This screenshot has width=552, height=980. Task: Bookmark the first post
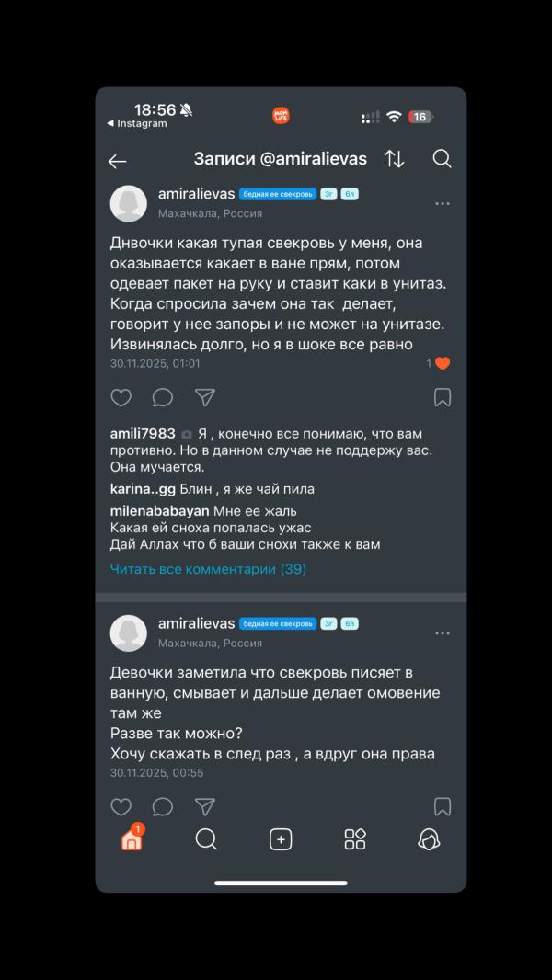pyautogui.click(x=443, y=397)
